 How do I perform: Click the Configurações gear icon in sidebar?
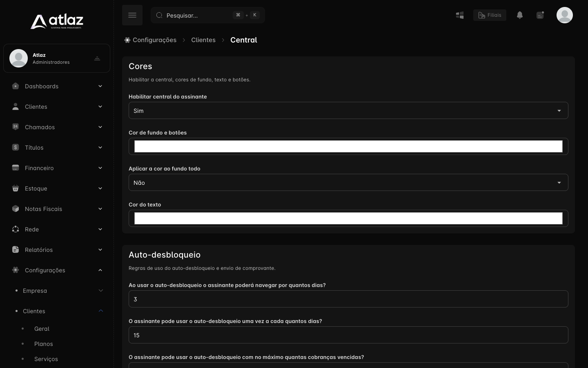pyautogui.click(x=16, y=270)
